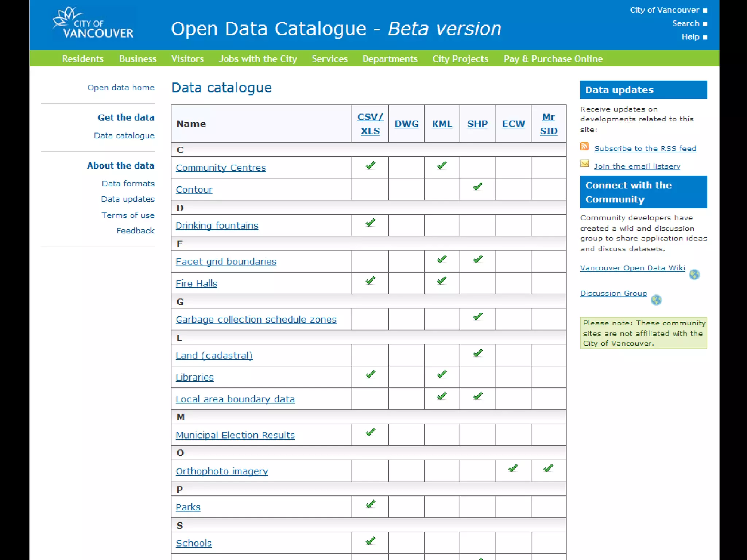The image size is (747, 560).
Task: Click the email envelope listserv icon
Action: 584,164
